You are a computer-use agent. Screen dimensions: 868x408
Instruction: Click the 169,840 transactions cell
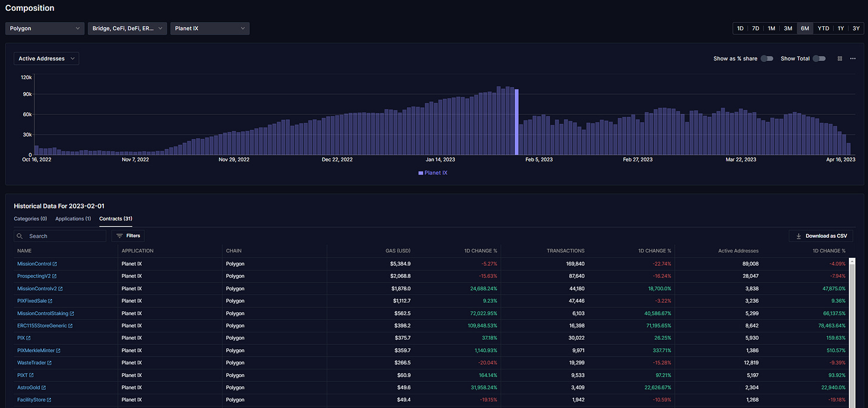[575, 264]
